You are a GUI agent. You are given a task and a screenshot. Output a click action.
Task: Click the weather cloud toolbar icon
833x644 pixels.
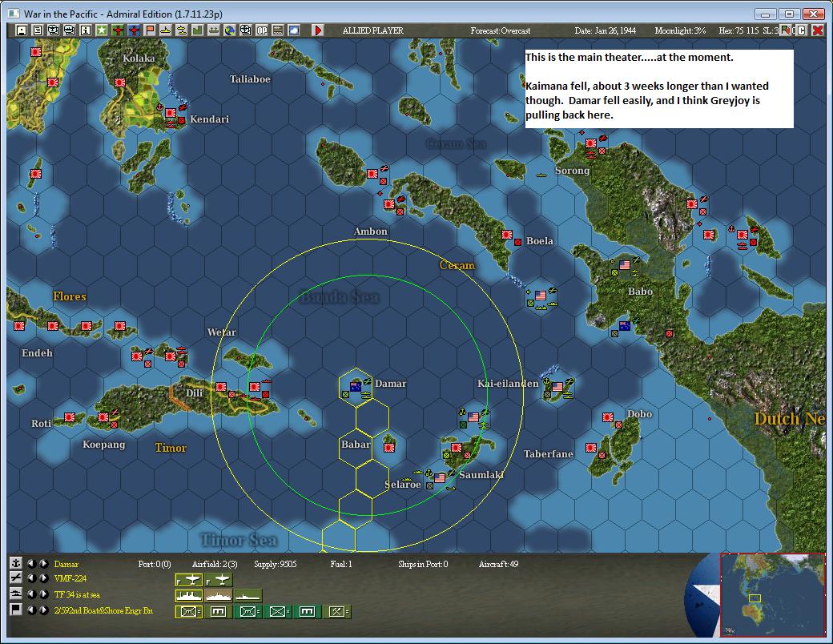294,30
